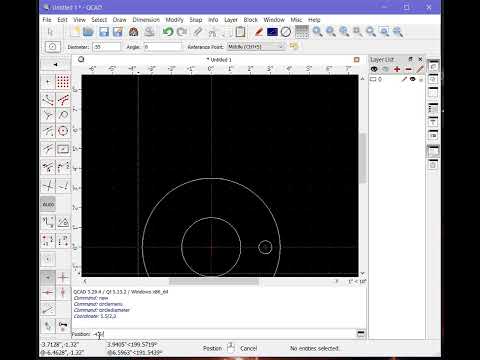Click the command line options button
Viewport: 480px width, 360px height.
point(361,334)
